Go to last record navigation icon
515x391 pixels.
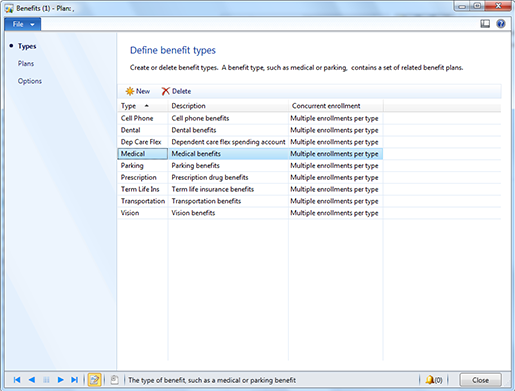pos(74,380)
